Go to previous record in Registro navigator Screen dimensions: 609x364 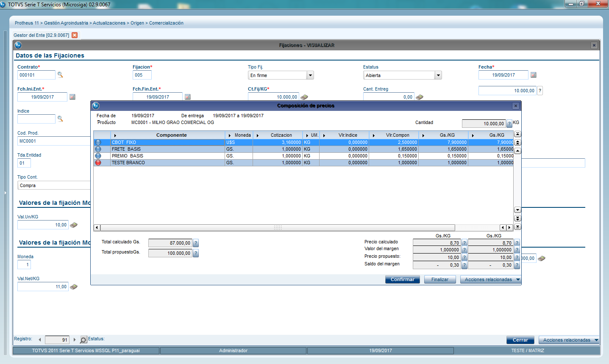tap(40, 340)
